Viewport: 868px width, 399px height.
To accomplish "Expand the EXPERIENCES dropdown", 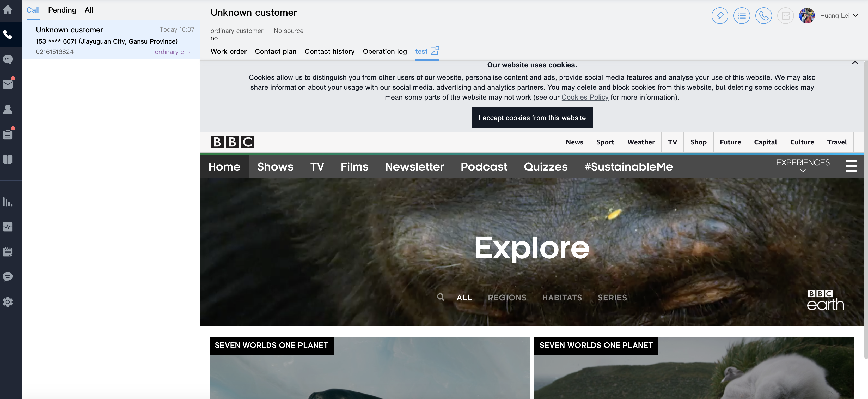I will [803, 165].
